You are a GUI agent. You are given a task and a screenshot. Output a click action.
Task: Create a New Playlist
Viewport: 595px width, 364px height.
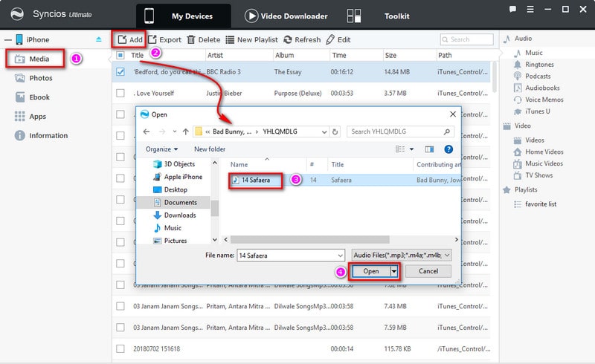[251, 39]
